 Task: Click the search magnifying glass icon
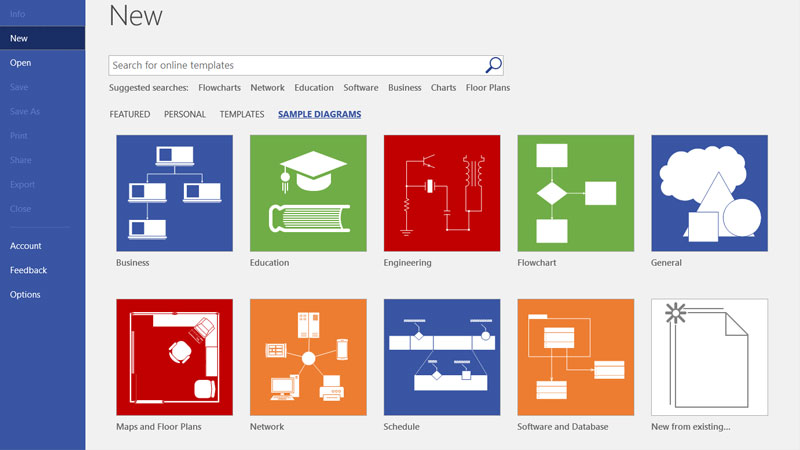[493, 66]
